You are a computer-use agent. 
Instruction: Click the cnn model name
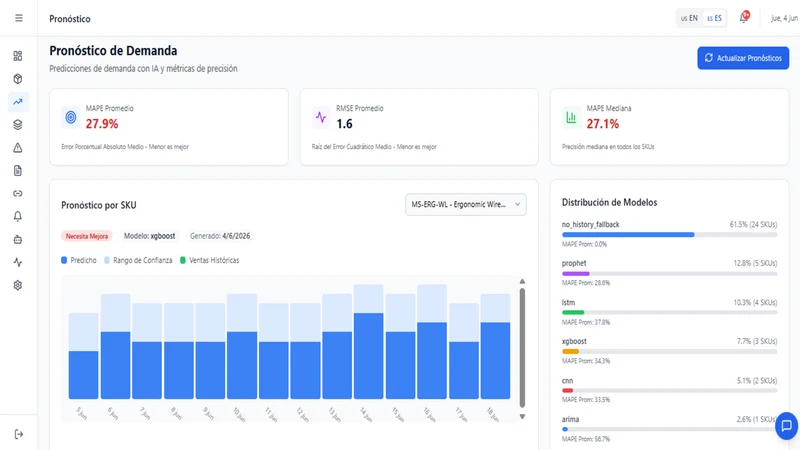pyautogui.click(x=567, y=381)
